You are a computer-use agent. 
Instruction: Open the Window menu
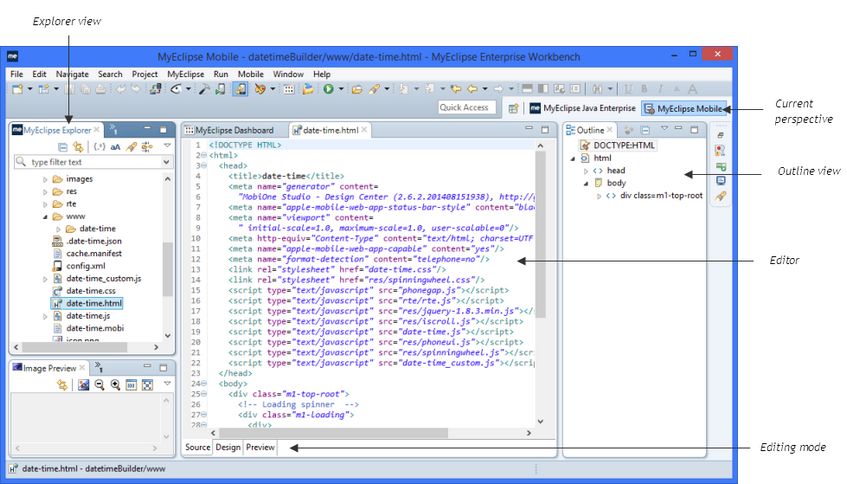288,74
